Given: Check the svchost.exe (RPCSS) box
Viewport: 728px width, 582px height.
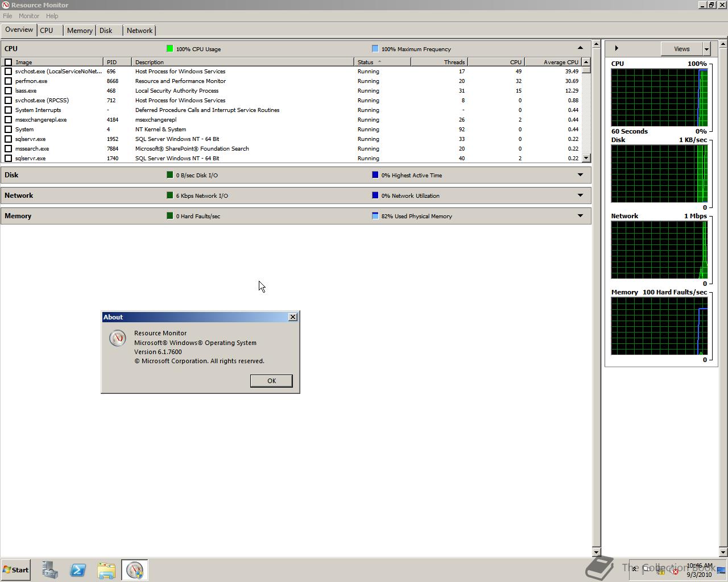Looking at the screenshot, I should [8, 101].
